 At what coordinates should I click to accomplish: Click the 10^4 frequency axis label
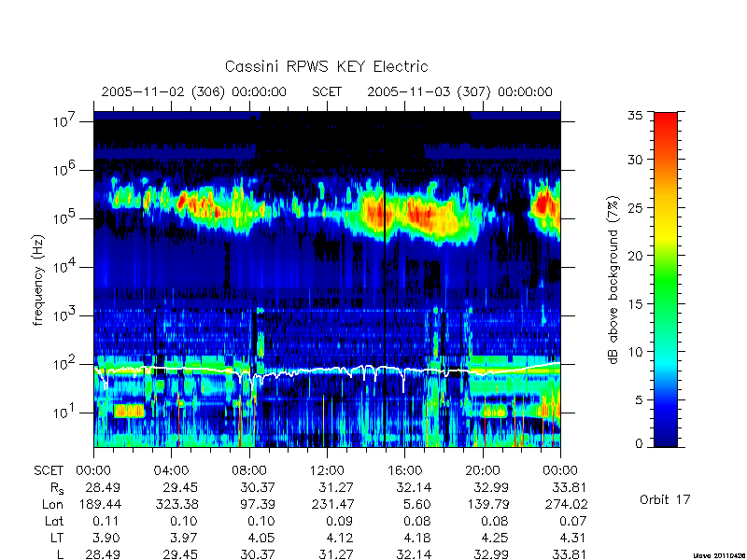pos(63,267)
